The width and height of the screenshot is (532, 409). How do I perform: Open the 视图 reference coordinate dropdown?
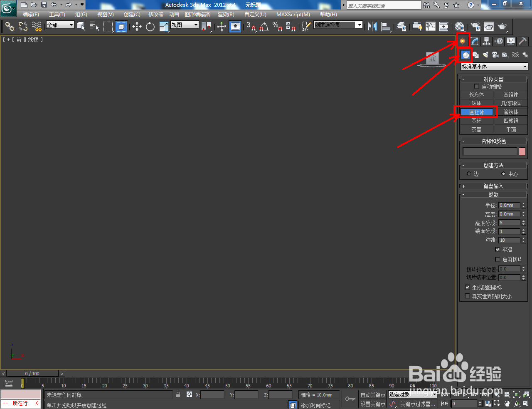[x=185, y=25]
